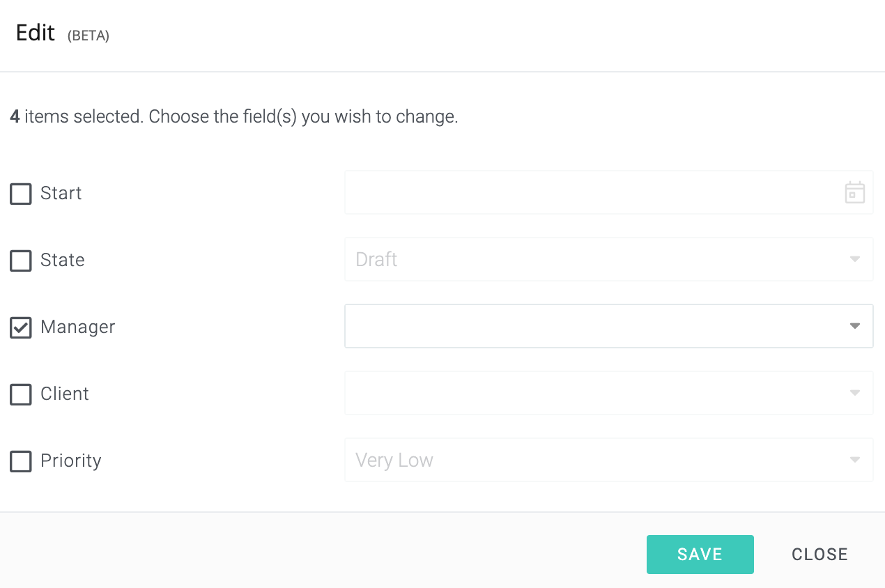Enable the Priority checkbox
Viewport: 885px width, 588px height.
(21, 461)
